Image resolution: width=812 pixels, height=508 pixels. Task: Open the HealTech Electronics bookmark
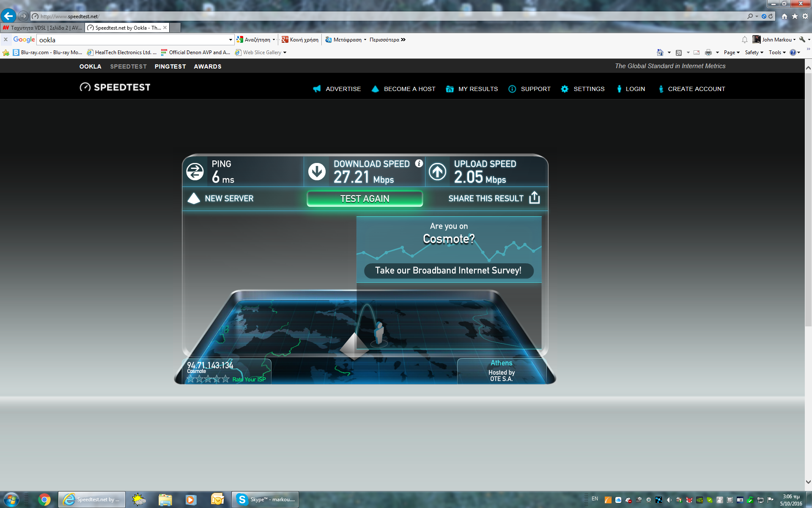tap(122, 52)
